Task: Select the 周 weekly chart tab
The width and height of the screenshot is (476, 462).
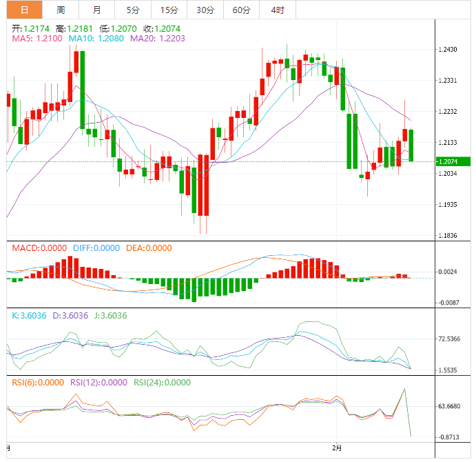Action: [61, 10]
